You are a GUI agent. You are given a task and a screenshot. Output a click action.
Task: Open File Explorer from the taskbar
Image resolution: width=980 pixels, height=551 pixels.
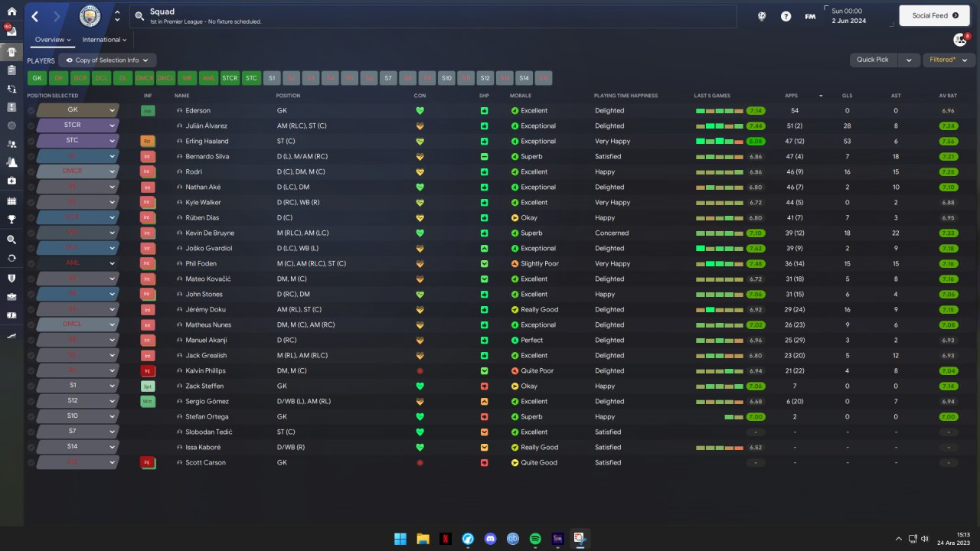423,539
